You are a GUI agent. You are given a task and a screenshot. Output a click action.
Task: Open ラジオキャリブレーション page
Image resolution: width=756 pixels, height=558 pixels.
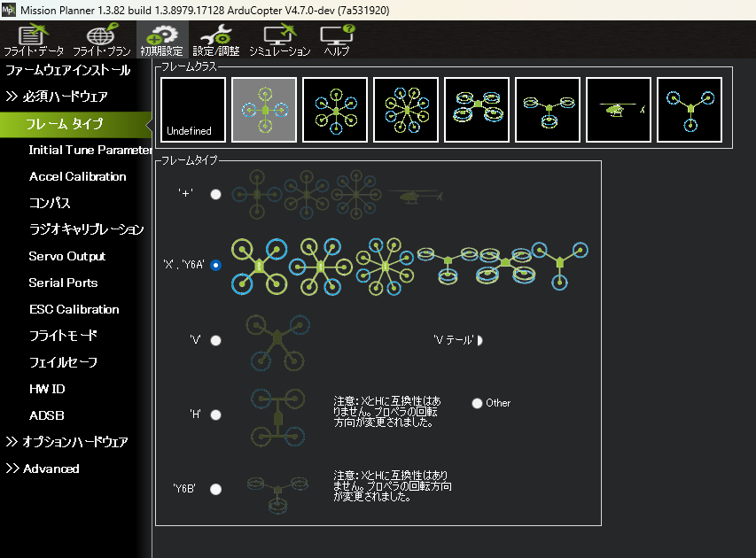(x=87, y=229)
